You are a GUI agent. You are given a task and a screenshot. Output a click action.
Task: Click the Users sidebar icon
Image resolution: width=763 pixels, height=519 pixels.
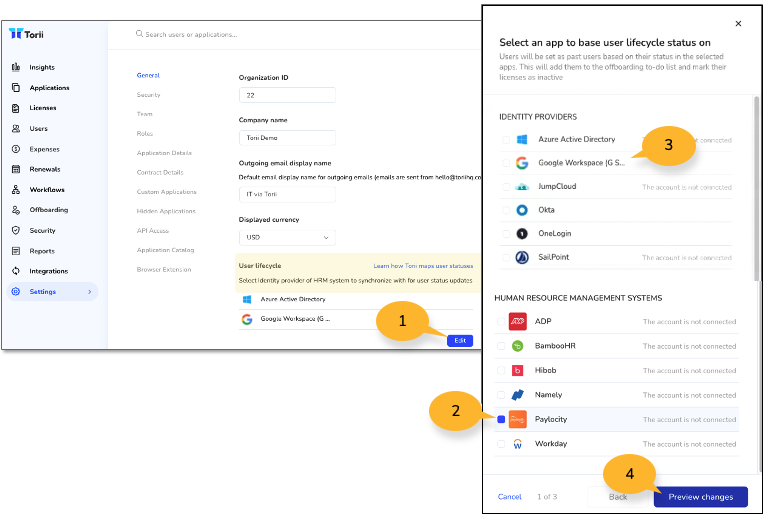coord(16,128)
